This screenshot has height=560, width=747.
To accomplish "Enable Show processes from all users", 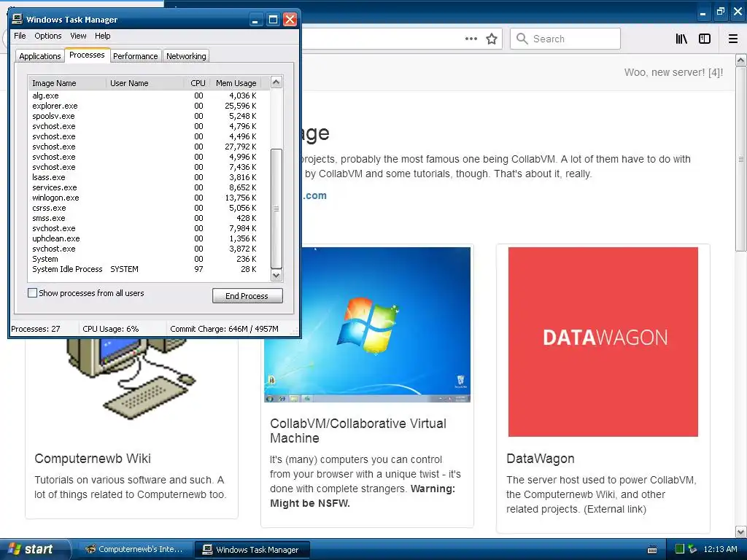I will pos(32,293).
